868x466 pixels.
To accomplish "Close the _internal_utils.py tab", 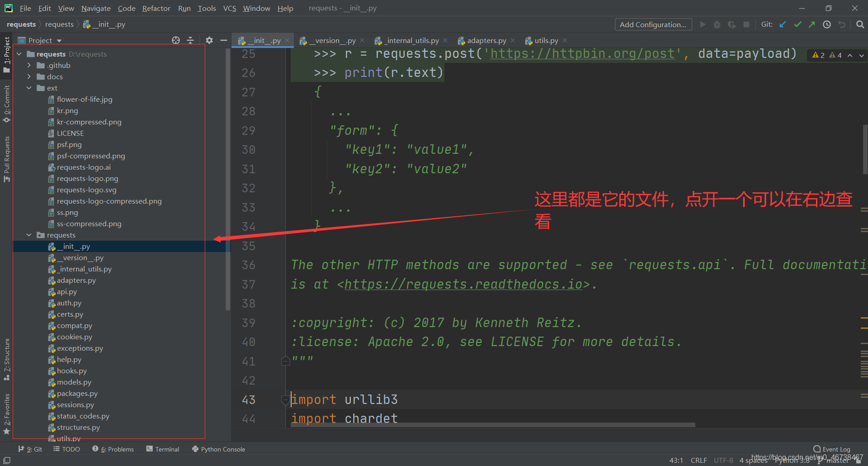I will (x=445, y=40).
